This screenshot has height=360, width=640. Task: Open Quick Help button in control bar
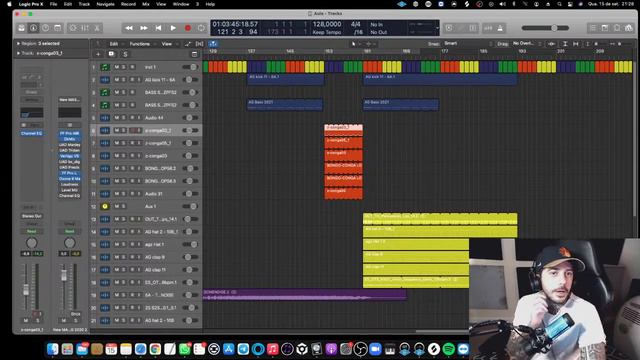tap(45, 28)
